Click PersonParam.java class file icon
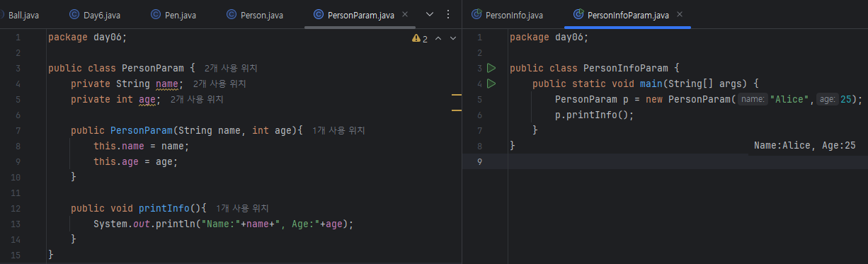This screenshot has width=868, height=264. coord(319,14)
